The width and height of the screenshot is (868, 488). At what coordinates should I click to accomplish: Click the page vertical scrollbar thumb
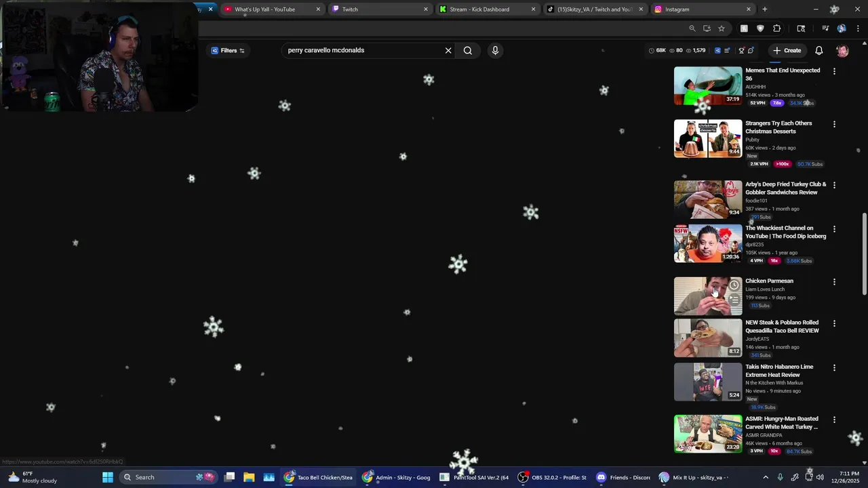(864, 254)
